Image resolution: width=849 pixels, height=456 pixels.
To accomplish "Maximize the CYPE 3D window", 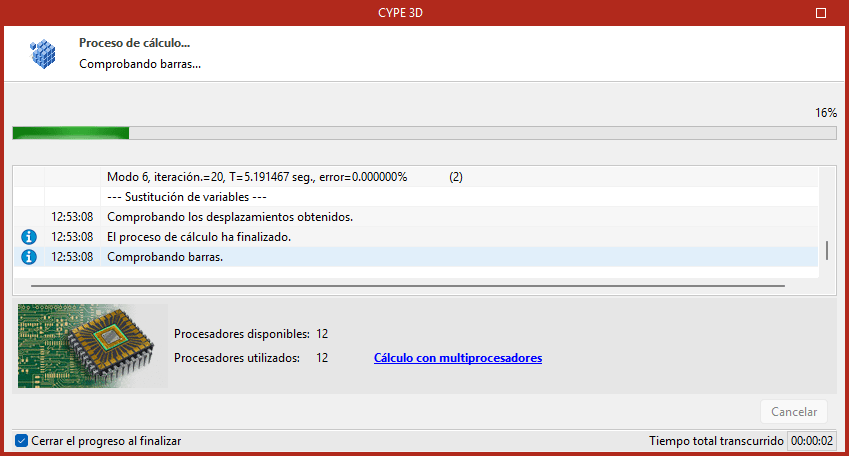I will pos(821,13).
